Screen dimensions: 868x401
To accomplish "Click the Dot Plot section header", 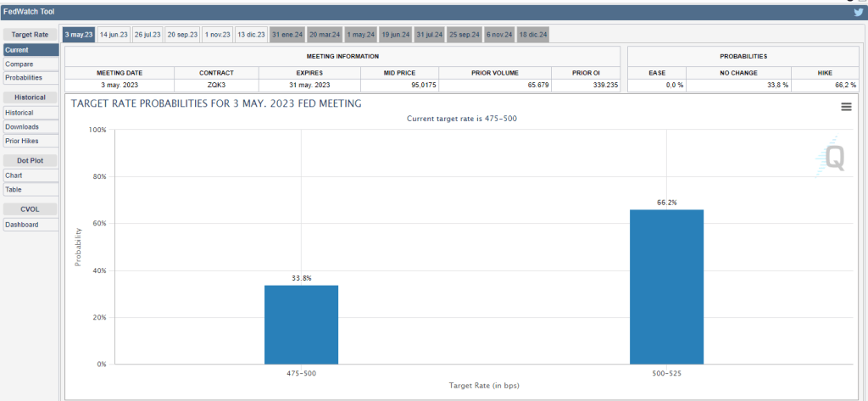I will click(30, 160).
